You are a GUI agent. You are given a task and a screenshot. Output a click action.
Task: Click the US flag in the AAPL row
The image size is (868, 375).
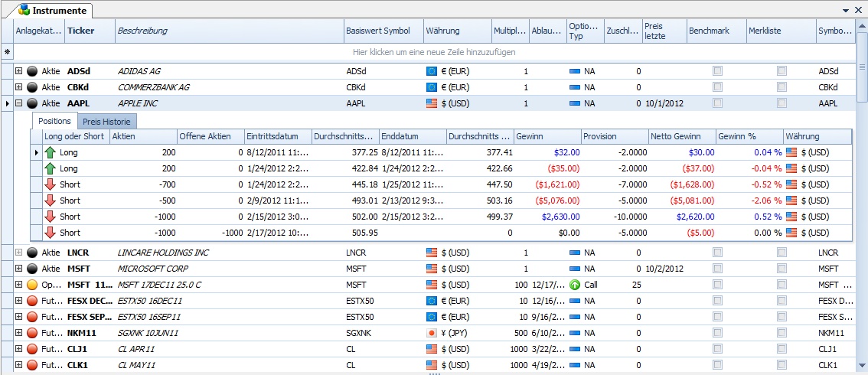point(431,103)
